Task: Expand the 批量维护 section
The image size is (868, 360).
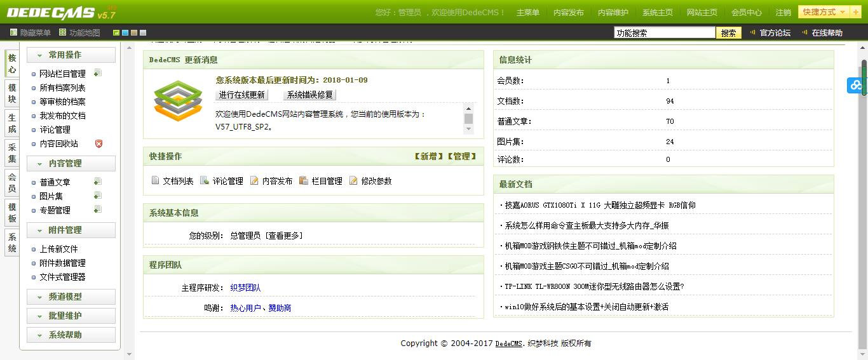Action: 71,316
